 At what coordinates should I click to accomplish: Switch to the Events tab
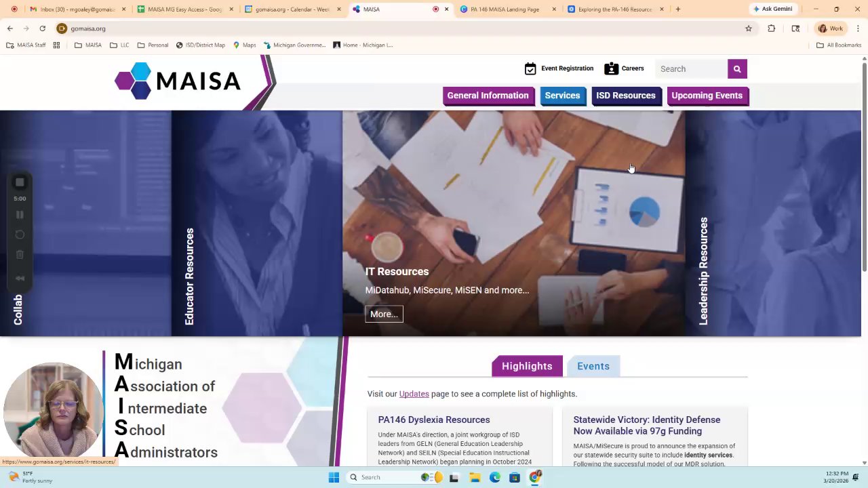click(x=593, y=366)
